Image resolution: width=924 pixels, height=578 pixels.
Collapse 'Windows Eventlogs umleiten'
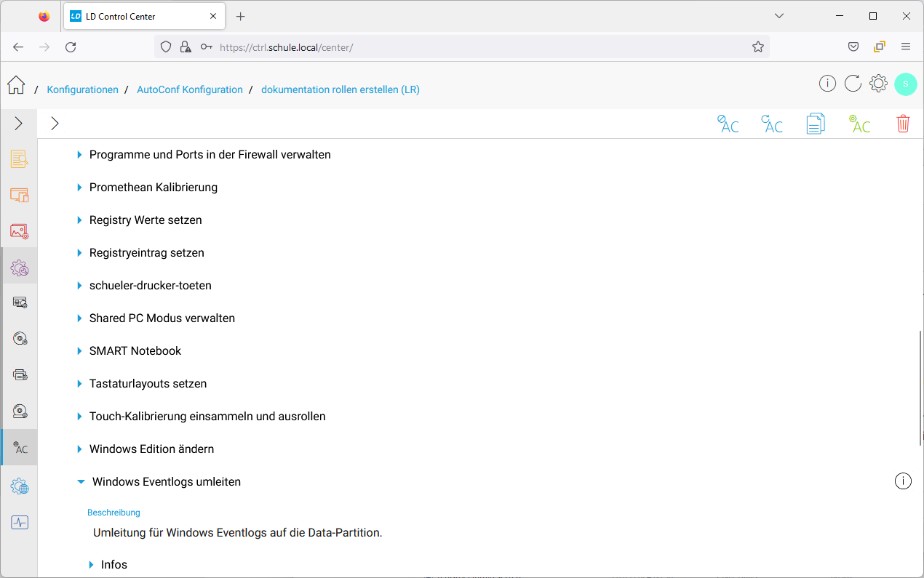coord(81,481)
